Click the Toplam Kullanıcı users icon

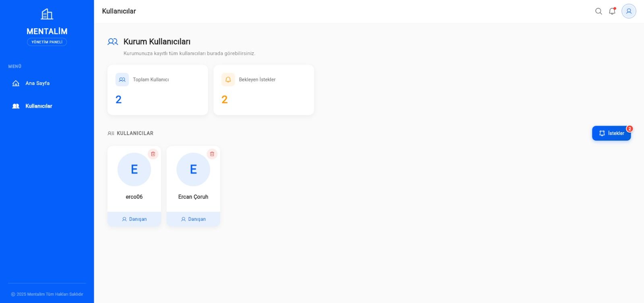click(x=122, y=80)
